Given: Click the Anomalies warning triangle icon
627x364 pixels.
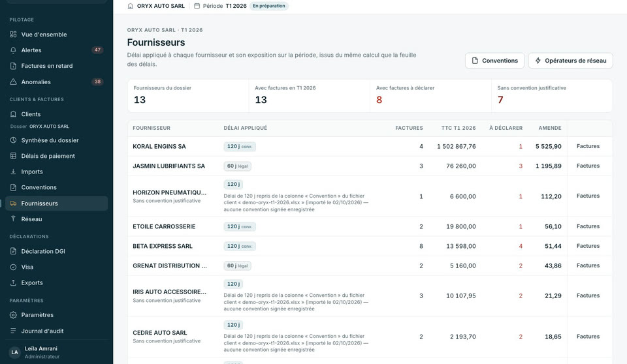Looking at the screenshot, I should (x=13, y=82).
